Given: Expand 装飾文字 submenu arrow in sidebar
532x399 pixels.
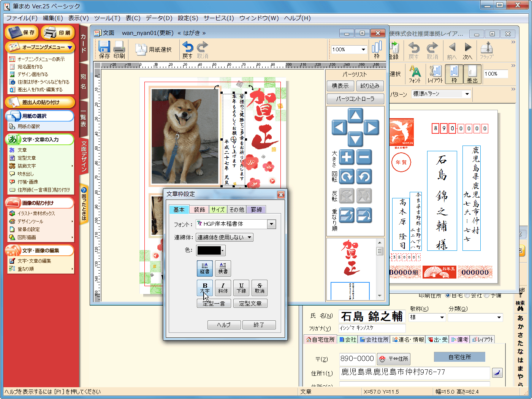Looking at the screenshot, I should [x=72, y=166].
